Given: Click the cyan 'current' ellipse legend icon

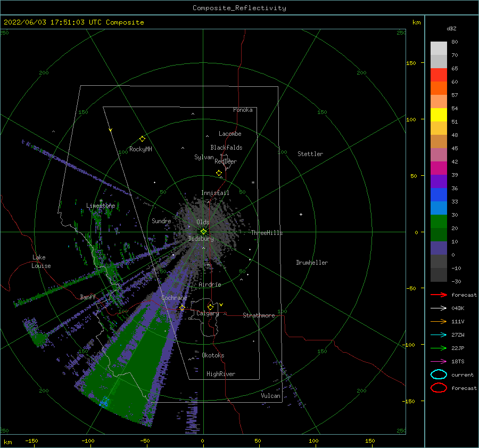Looking at the screenshot, I should click(439, 374).
